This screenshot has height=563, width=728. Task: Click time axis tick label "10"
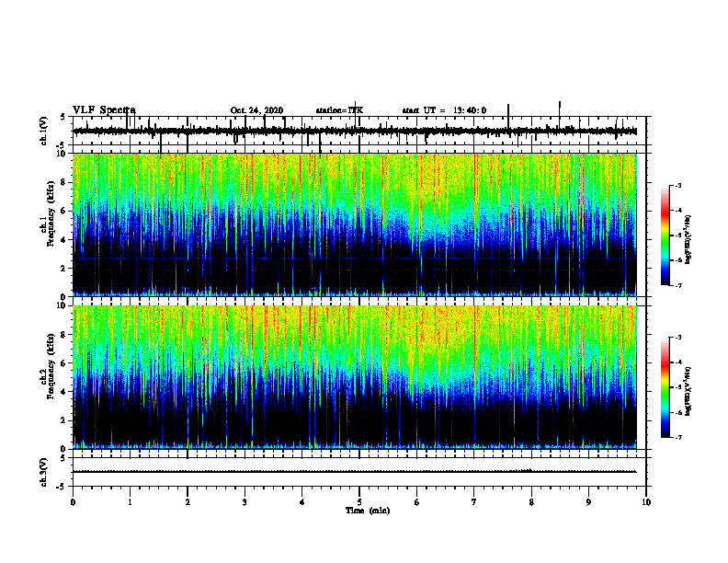[x=646, y=502]
